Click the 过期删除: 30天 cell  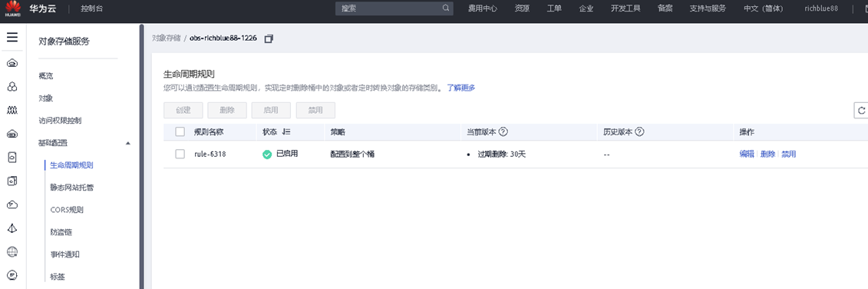click(x=501, y=154)
